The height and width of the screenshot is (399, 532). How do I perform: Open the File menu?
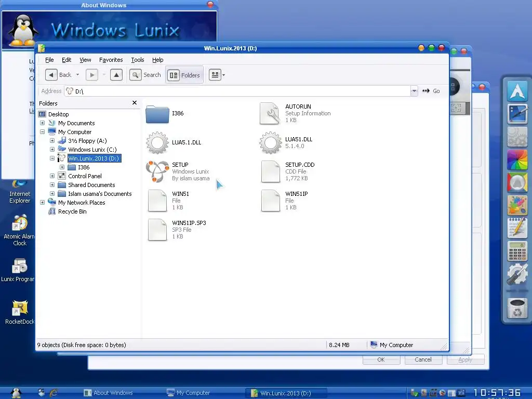tap(49, 60)
